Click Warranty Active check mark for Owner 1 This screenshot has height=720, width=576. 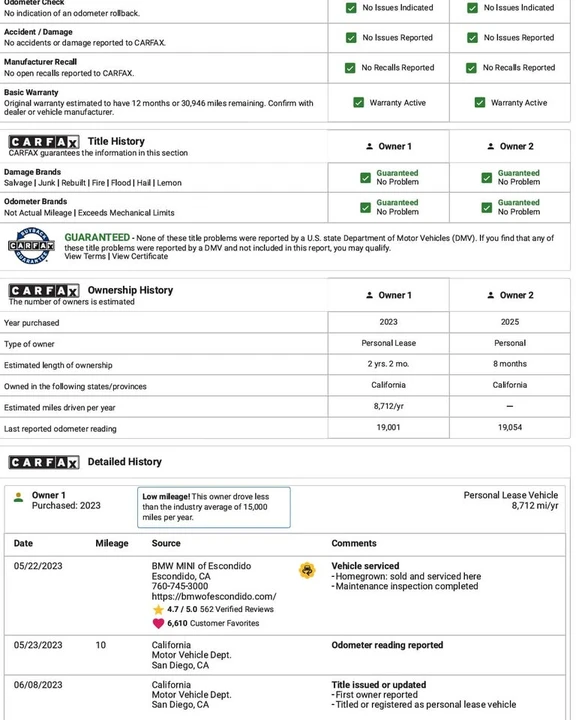click(358, 102)
